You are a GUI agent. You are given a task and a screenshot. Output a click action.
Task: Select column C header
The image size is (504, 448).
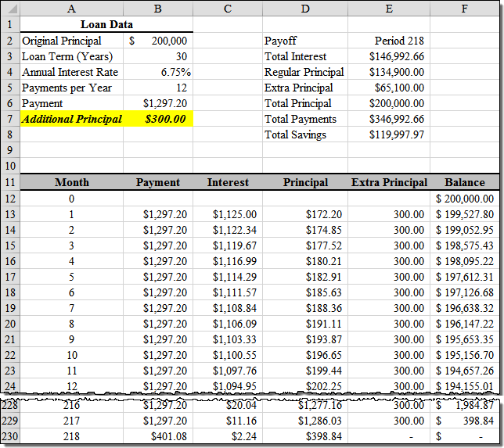228,9
